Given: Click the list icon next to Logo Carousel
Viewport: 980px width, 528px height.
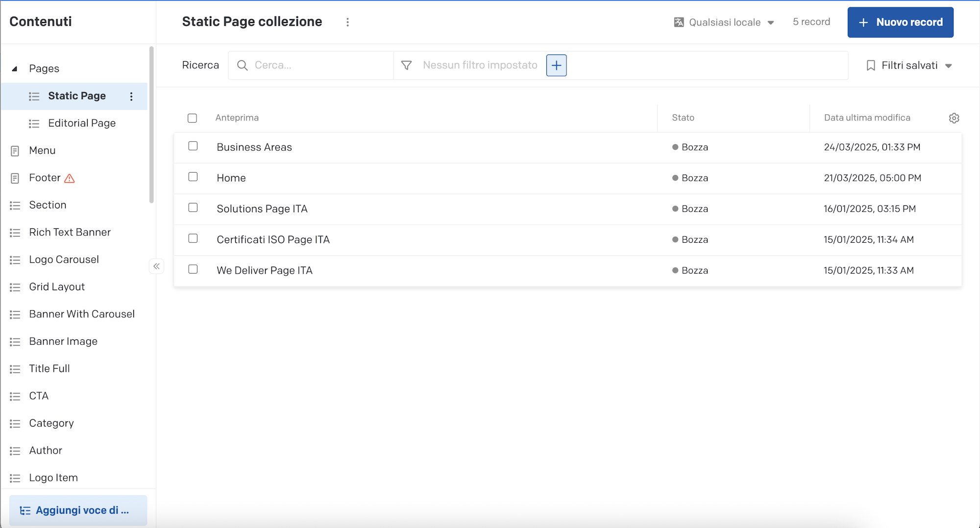Looking at the screenshot, I should 15,260.
